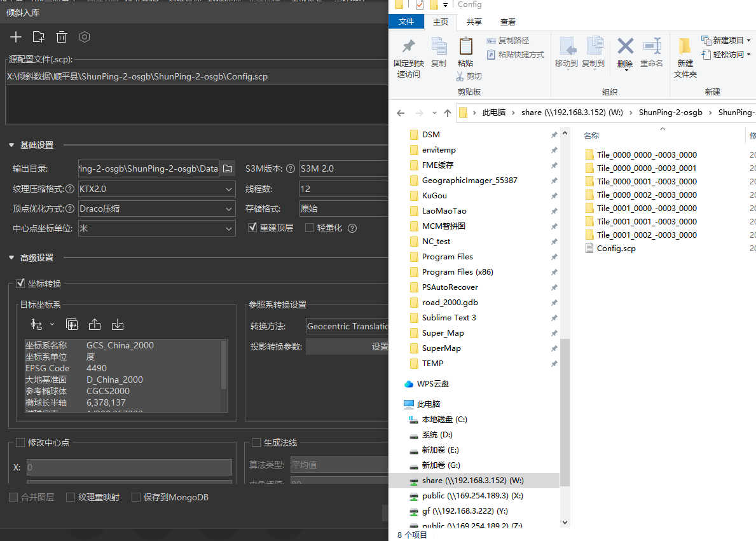
Task: Switch to the 查看 ribbon tab
Action: coord(507,22)
